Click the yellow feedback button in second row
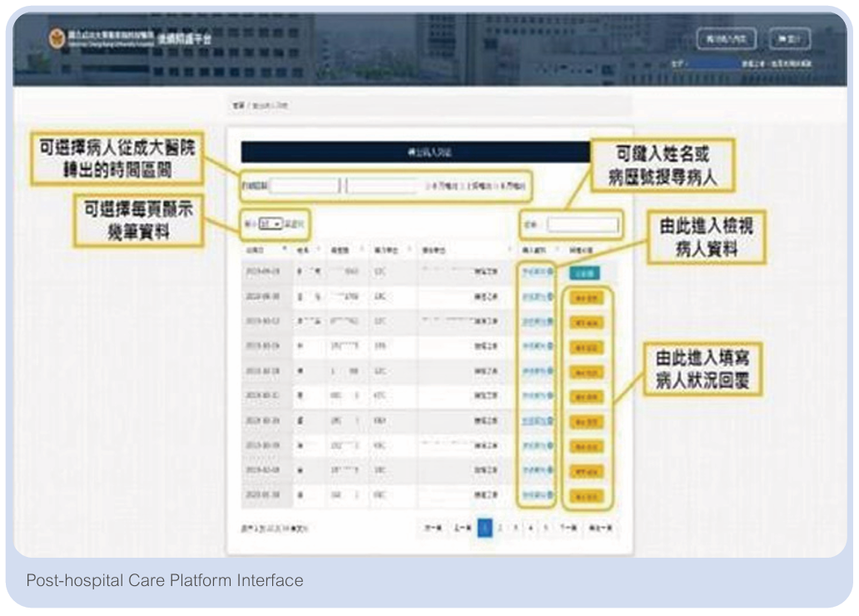Screen dimensions: 859x616 (586, 298)
